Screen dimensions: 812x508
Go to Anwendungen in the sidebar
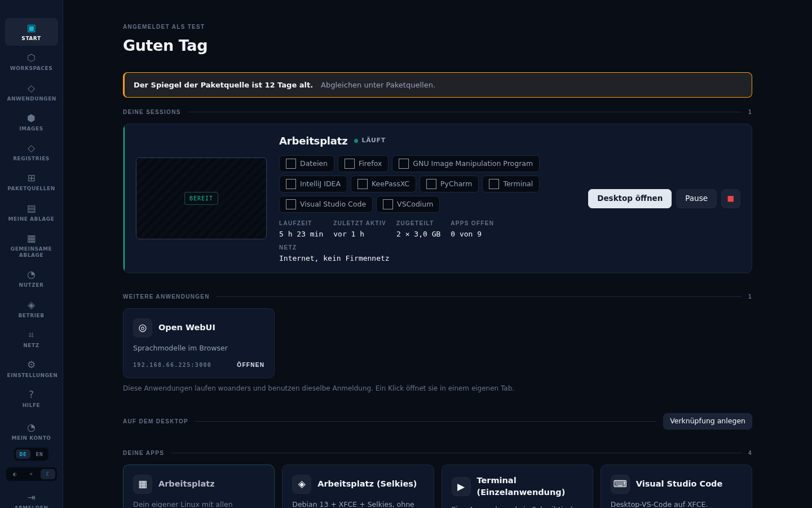point(31,93)
